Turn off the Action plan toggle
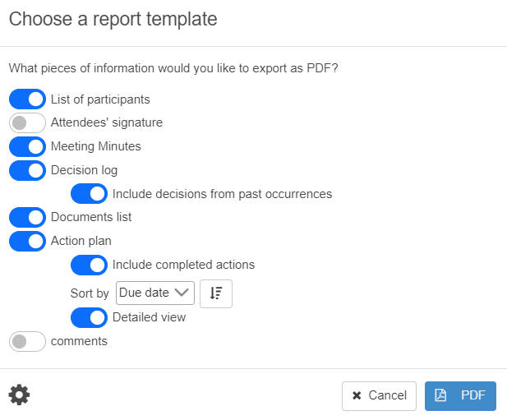 (x=27, y=242)
